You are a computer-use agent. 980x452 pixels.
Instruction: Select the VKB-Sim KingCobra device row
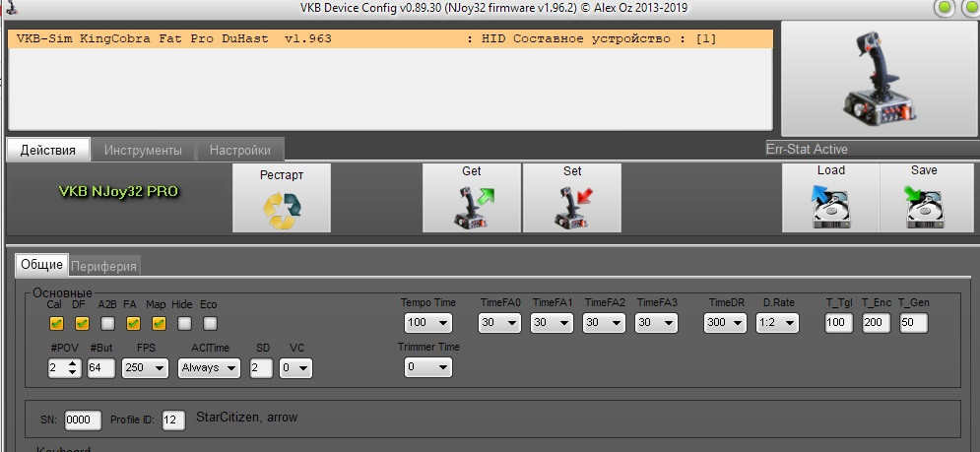[390, 38]
